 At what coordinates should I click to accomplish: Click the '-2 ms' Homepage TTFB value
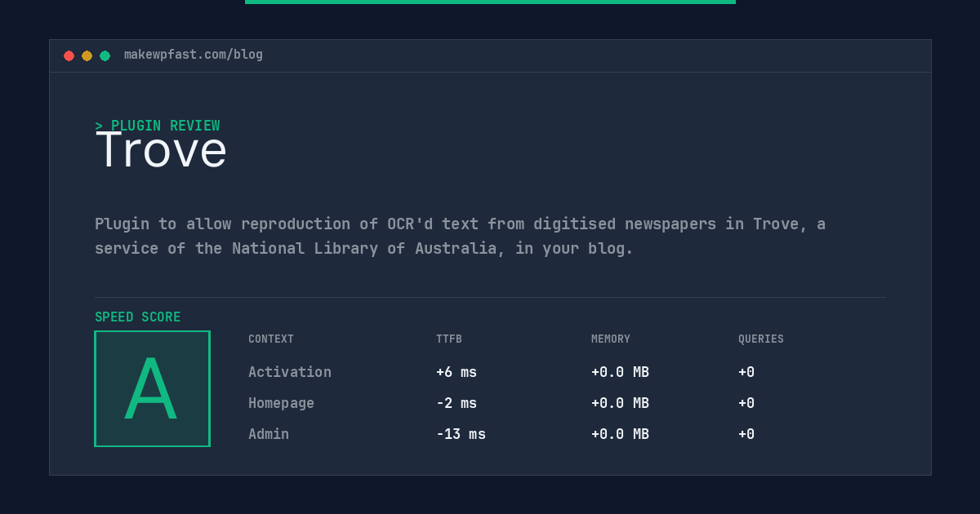pos(457,403)
